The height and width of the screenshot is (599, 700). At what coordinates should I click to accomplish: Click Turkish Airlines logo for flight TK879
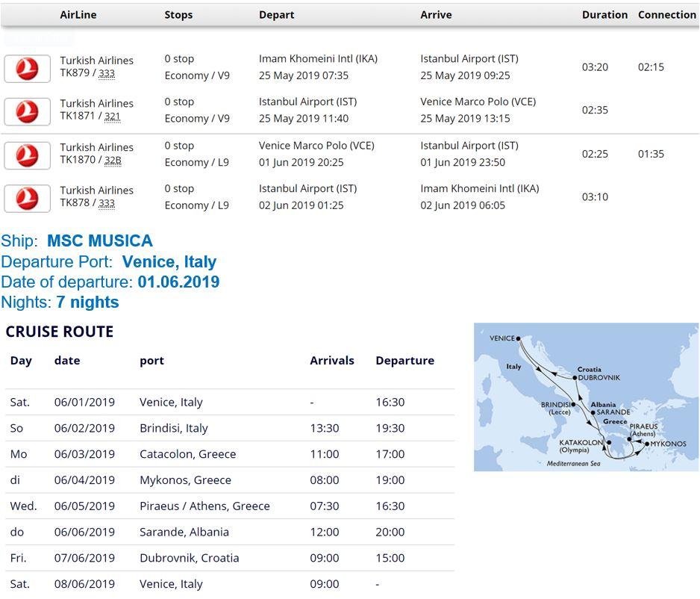(x=27, y=69)
